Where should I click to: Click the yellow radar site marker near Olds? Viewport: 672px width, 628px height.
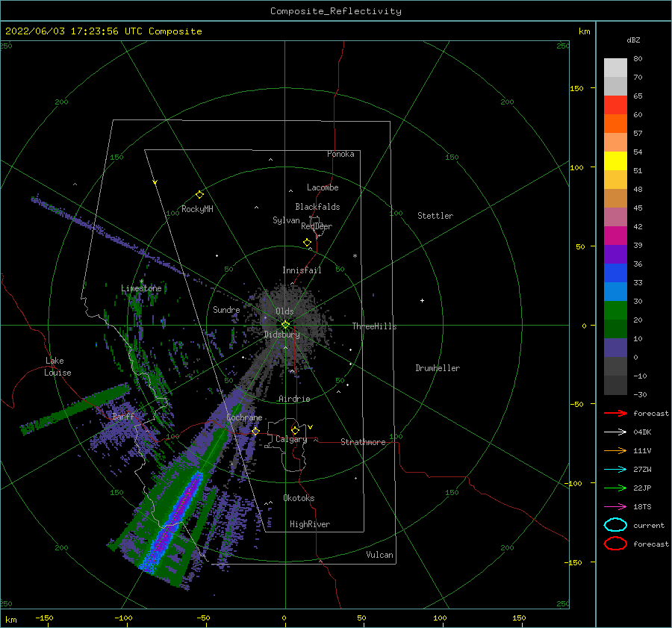tap(285, 325)
